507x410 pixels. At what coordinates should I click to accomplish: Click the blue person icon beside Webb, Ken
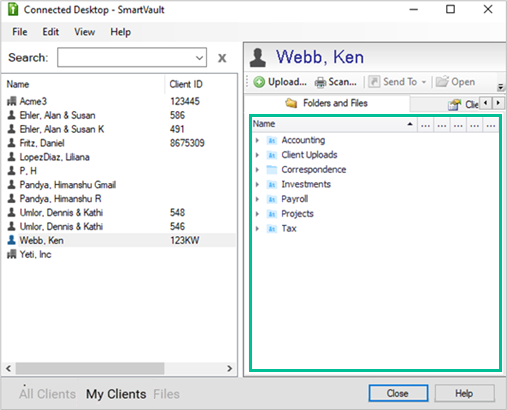(12, 240)
